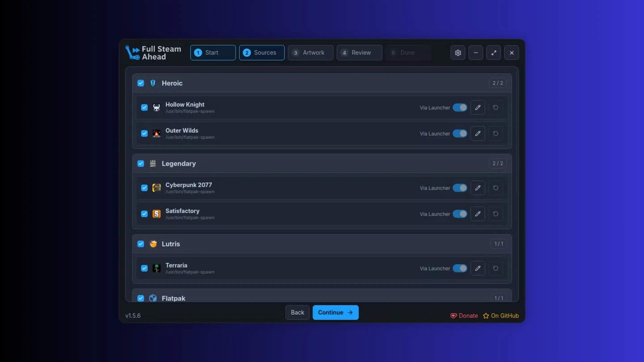Uncheck the Heroic source group
Screen dimensions: 644x362
pyautogui.click(x=141, y=83)
